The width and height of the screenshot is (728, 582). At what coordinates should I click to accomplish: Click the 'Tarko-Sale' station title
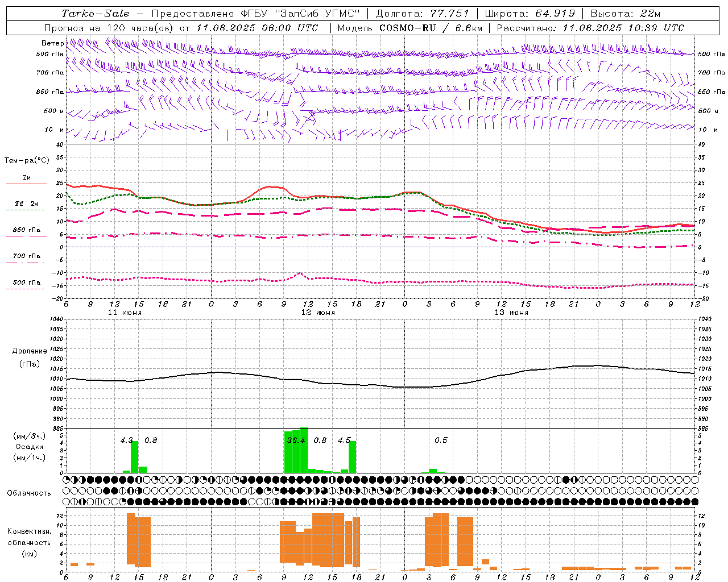96,14
